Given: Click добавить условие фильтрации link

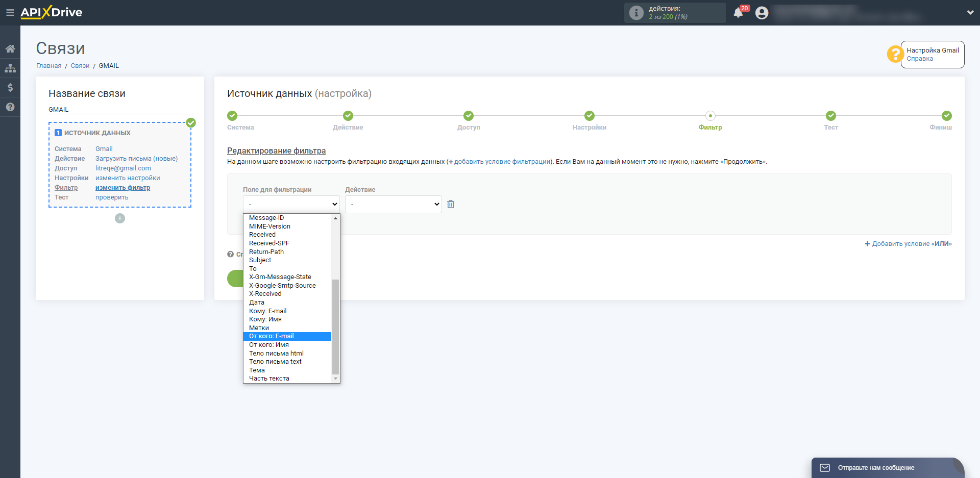Looking at the screenshot, I should click(x=499, y=162).
